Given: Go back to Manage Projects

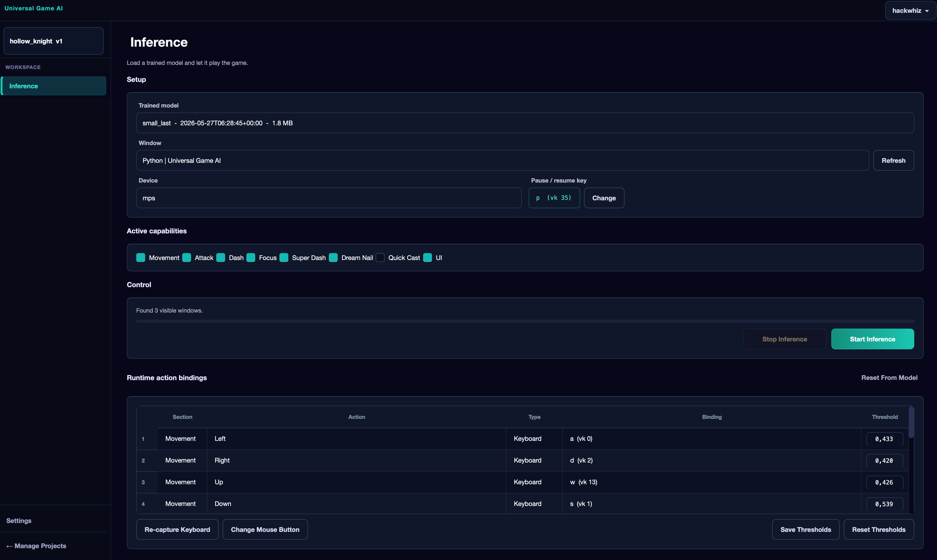Looking at the screenshot, I should coord(36,546).
